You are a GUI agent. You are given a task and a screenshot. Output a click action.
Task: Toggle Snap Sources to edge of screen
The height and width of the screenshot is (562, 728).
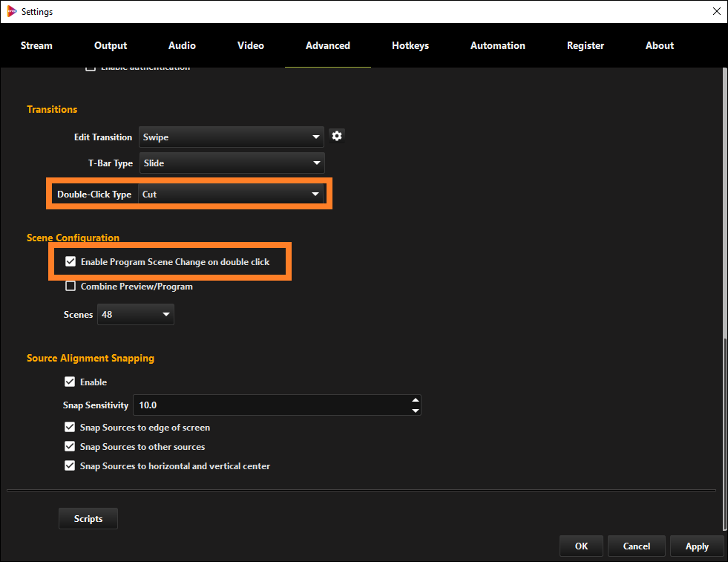(70, 428)
